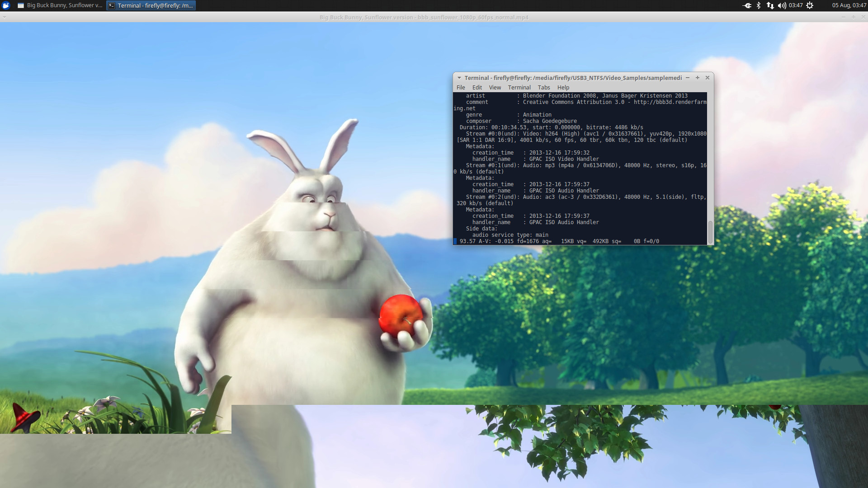
Task: Click the Terminal window title bar text
Action: click(x=573, y=78)
